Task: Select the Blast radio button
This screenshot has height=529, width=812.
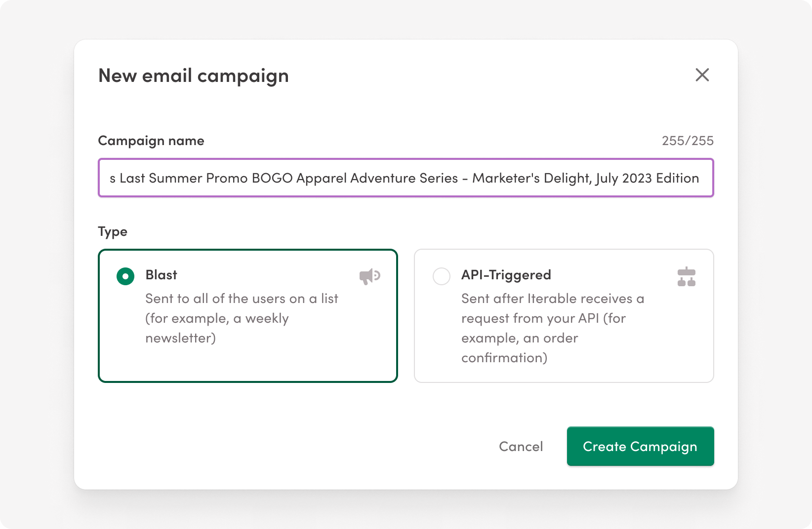Action: coord(125,276)
